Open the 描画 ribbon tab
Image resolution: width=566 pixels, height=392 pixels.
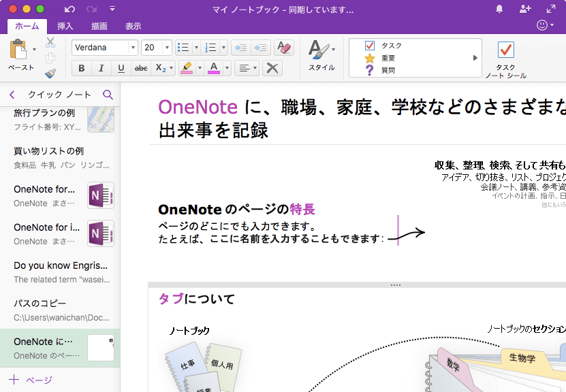click(x=99, y=27)
